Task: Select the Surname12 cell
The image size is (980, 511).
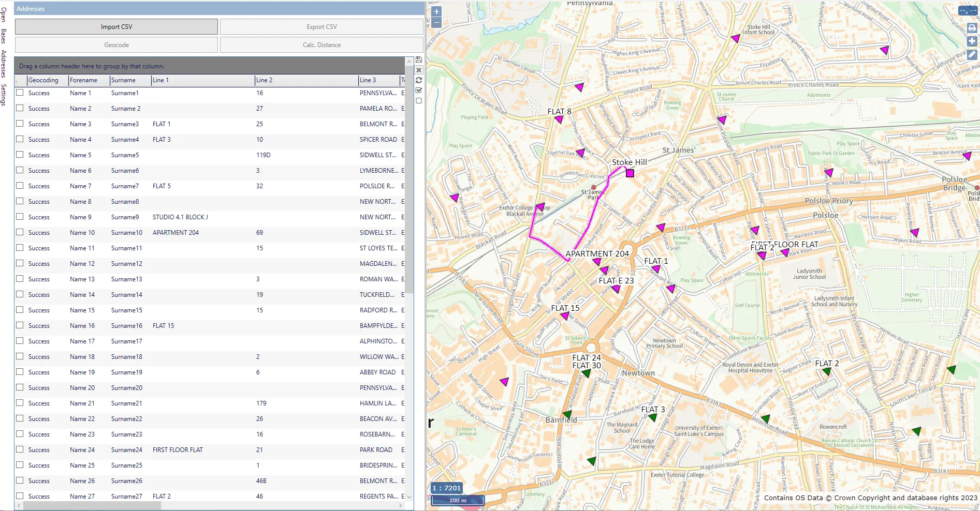Action: [x=130, y=264]
